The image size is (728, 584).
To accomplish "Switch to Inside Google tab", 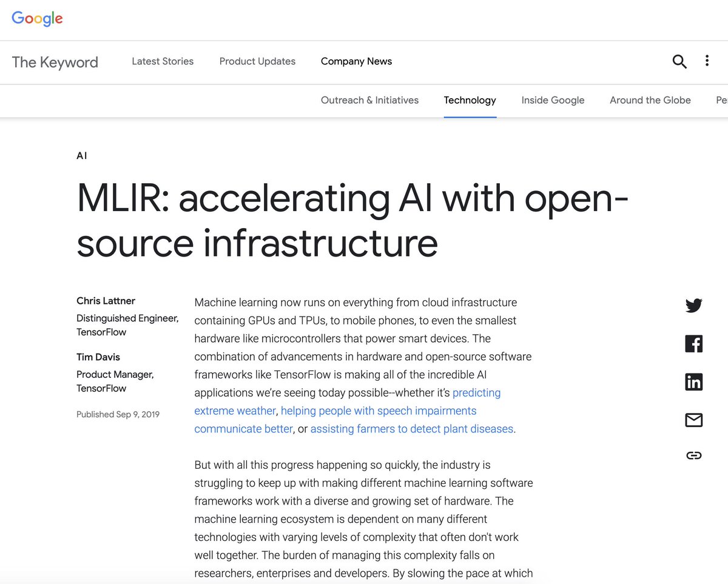I will (553, 100).
